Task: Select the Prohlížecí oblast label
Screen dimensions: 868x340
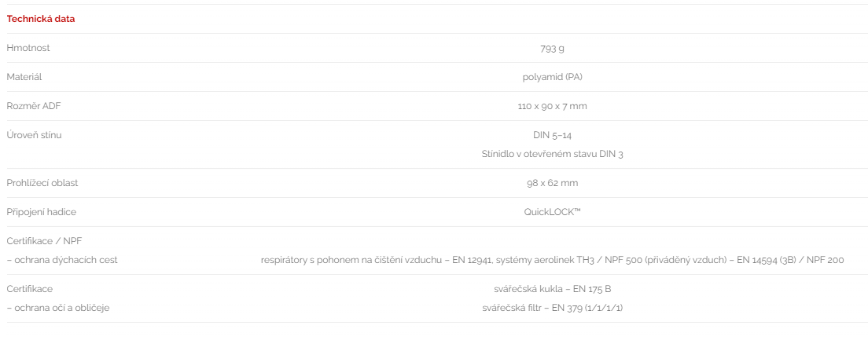Action: pyautogui.click(x=42, y=183)
